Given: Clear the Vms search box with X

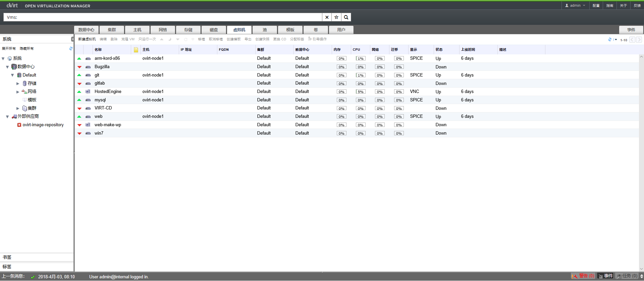Looking at the screenshot, I should point(327,17).
